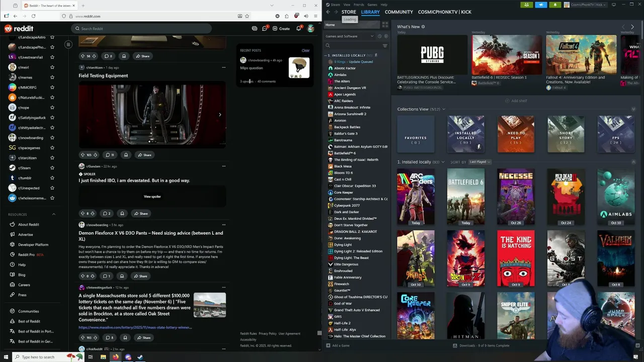Open the Games menu in Steam
The height and width of the screenshot is (362, 644).
pos(372,5)
